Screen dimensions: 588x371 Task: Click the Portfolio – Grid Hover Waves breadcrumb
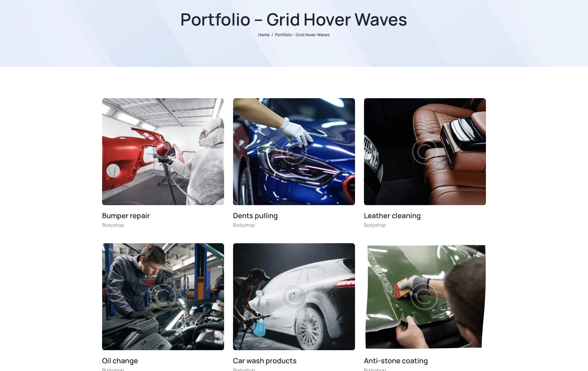pos(302,35)
